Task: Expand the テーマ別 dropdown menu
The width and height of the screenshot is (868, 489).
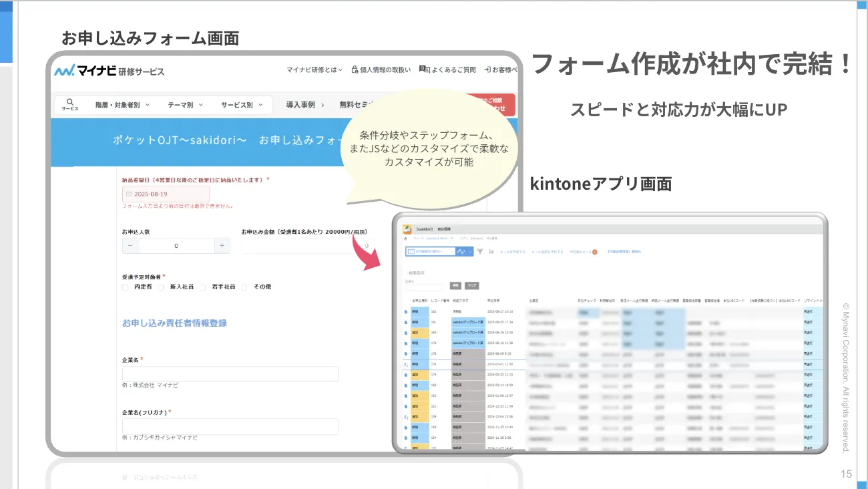Action: pyautogui.click(x=185, y=105)
